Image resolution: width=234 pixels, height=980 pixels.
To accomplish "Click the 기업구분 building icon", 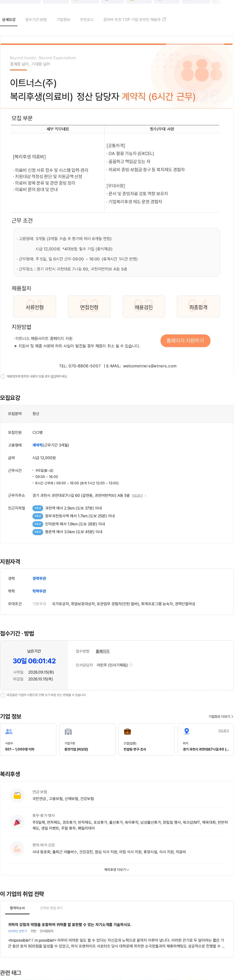I will (68, 731).
